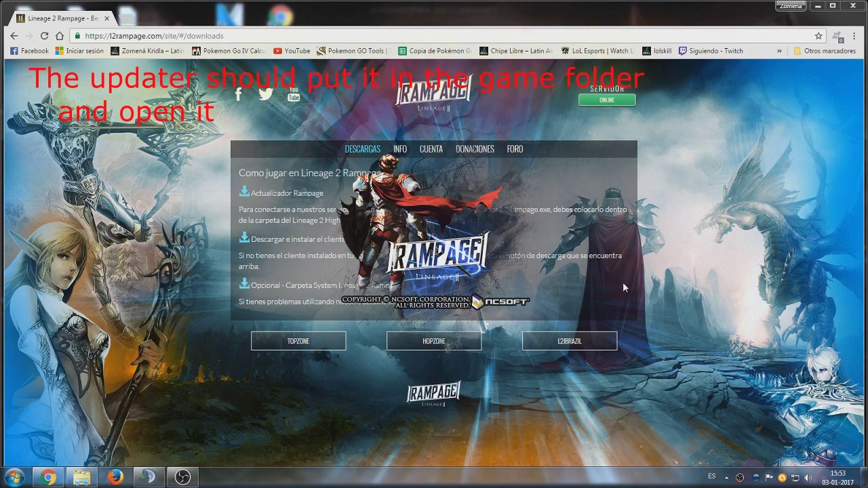Image resolution: width=868 pixels, height=488 pixels.
Task: Open the Rampage YouTube icon
Action: click(294, 94)
